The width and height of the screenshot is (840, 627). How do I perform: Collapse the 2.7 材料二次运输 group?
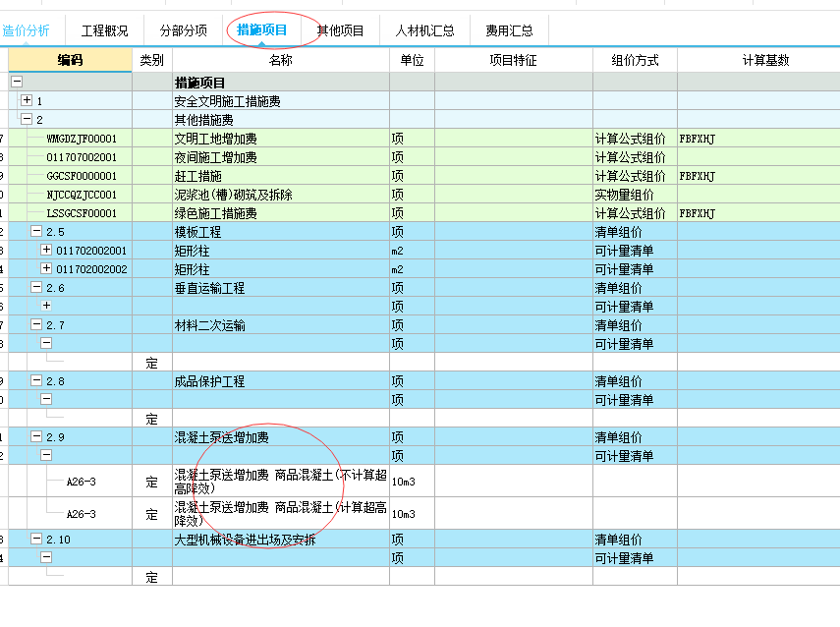(36, 324)
